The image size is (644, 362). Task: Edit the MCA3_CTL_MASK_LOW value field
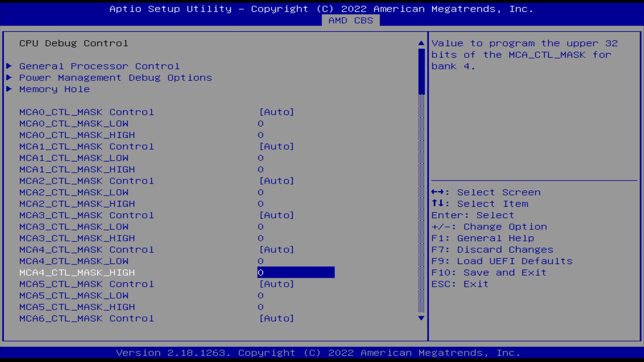click(x=260, y=227)
